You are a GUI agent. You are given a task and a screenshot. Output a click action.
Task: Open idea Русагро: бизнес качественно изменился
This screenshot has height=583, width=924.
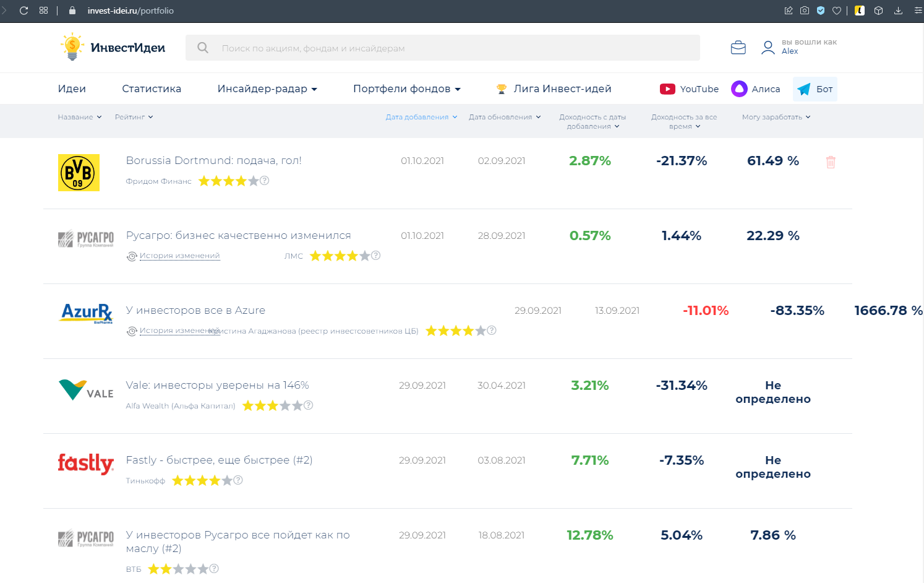(238, 236)
